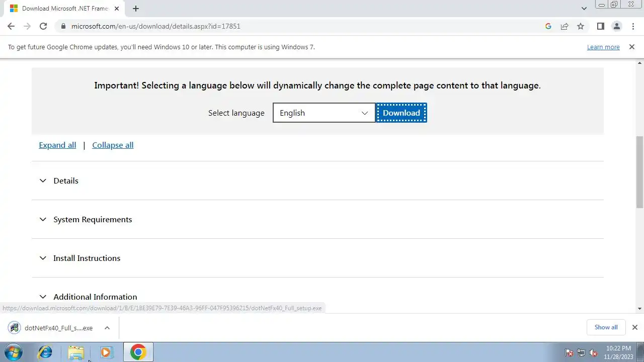
Task: Open the Google icon in address bar
Action: click(x=548, y=26)
